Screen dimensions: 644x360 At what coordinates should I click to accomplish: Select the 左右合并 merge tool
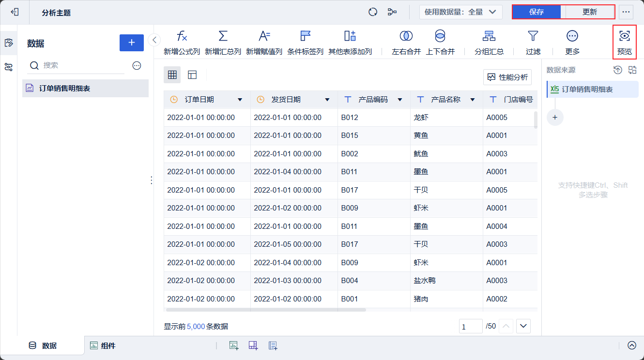coord(406,43)
